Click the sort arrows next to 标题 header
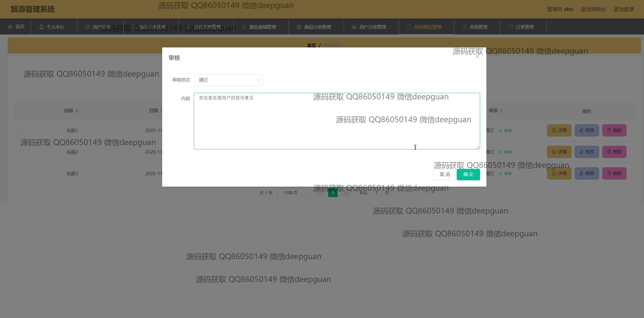This screenshot has height=318, width=644. point(77,111)
